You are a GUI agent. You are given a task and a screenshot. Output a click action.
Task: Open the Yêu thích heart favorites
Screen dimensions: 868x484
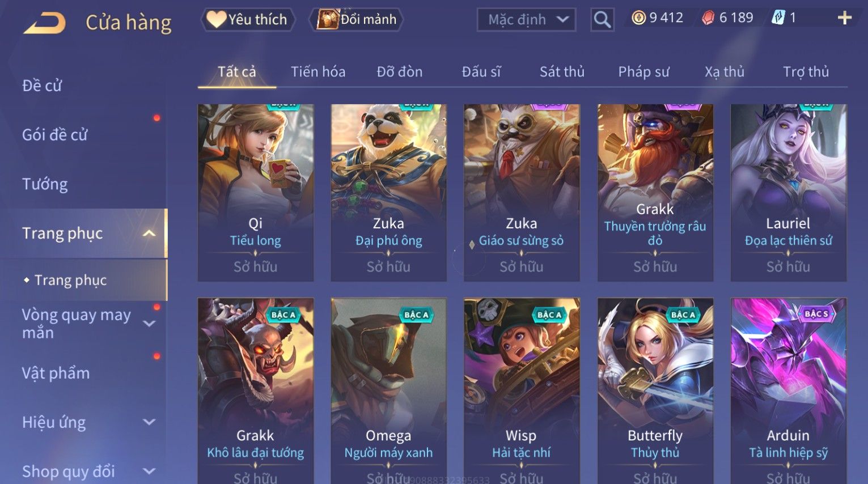(x=247, y=19)
